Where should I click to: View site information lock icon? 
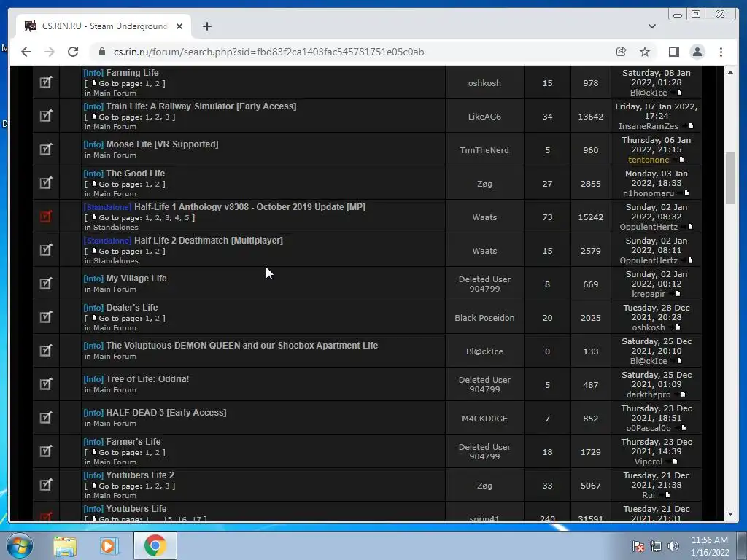pos(101,52)
